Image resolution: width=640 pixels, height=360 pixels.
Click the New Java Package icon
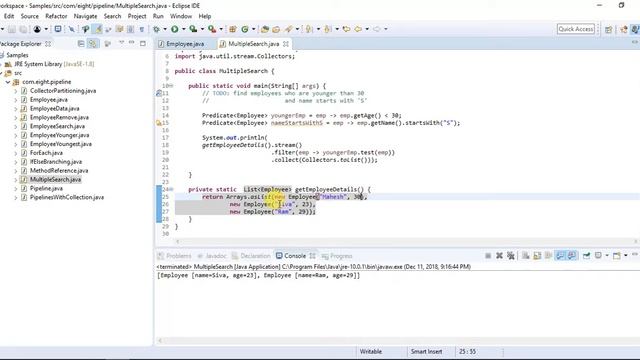233,29
